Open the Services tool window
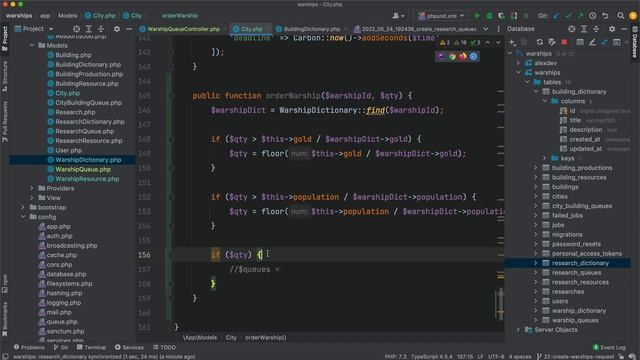640x360 pixels. pyautogui.click(x=129, y=347)
